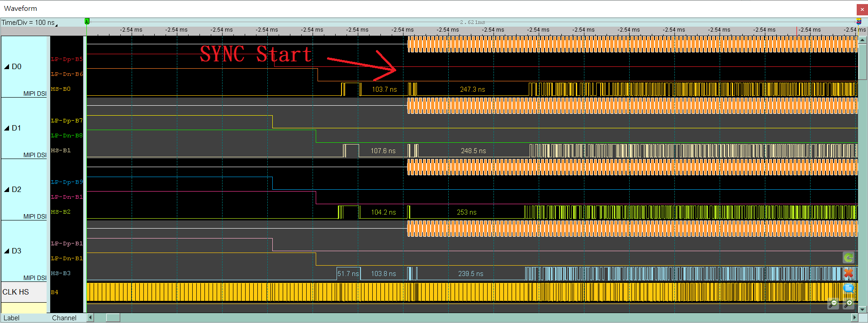Click the 103.7 ns measurement on HS-B0
868x323 pixels.
[384, 89]
